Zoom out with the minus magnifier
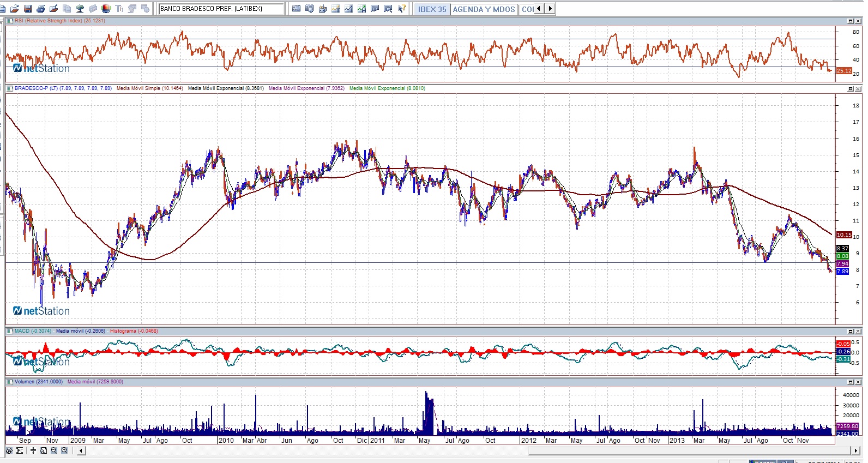This screenshot has height=463, width=868. 54,450
